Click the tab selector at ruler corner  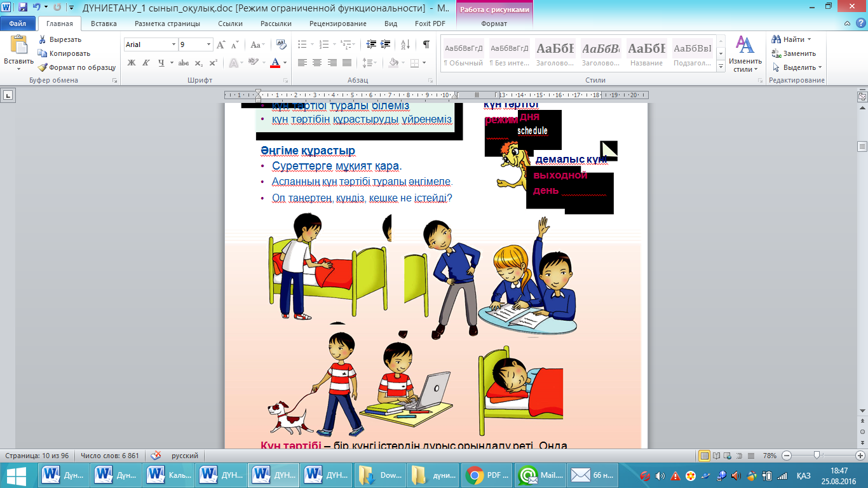click(8, 95)
